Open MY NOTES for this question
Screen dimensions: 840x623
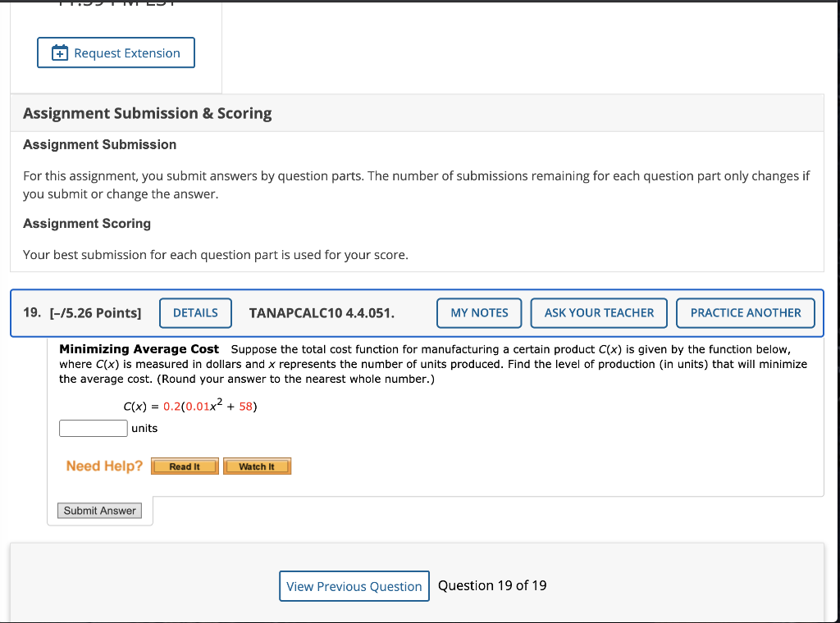coord(479,312)
